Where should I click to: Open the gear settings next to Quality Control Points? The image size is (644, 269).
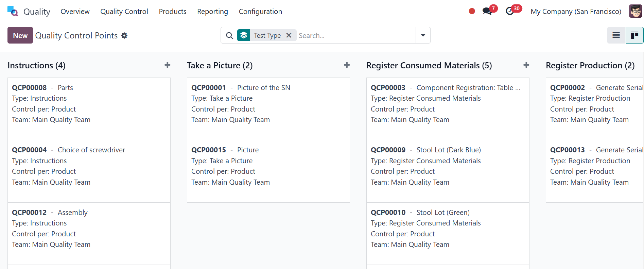pos(124,35)
